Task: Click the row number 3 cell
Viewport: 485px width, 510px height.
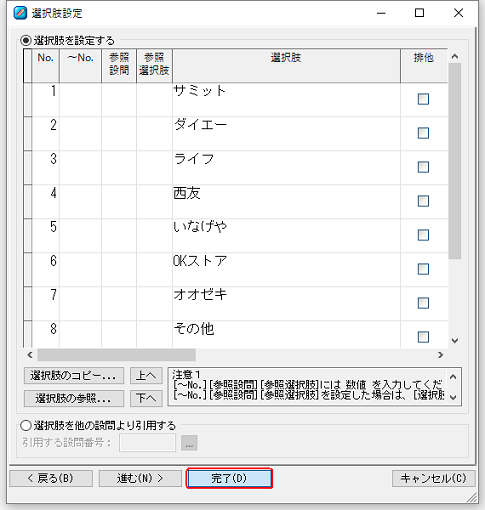Action: (46, 168)
